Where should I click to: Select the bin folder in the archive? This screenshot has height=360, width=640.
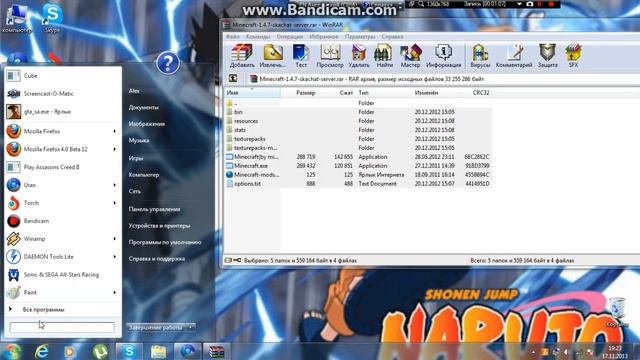[x=358, y=112]
